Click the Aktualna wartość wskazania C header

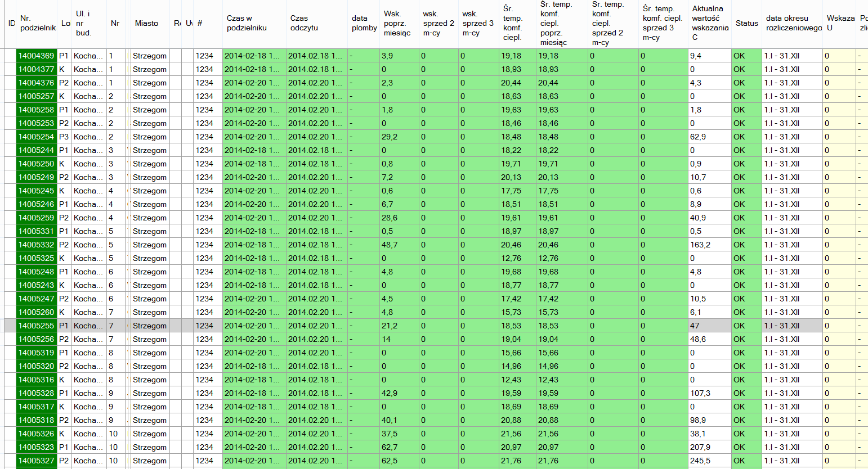tap(710, 23)
